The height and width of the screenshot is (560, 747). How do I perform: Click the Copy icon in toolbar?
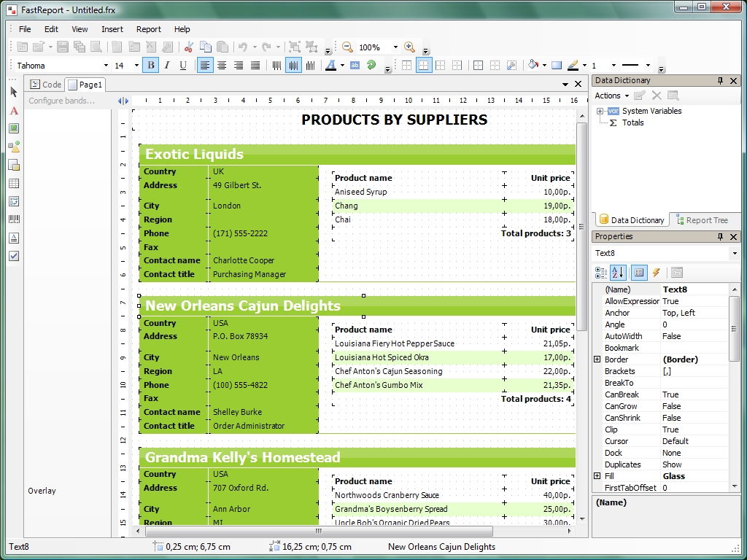tap(205, 47)
